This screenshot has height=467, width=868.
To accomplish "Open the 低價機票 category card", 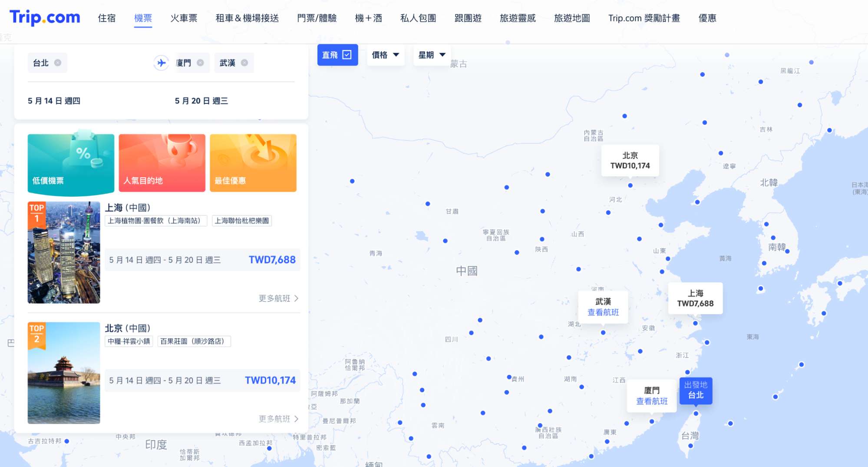I will click(x=70, y=164).
